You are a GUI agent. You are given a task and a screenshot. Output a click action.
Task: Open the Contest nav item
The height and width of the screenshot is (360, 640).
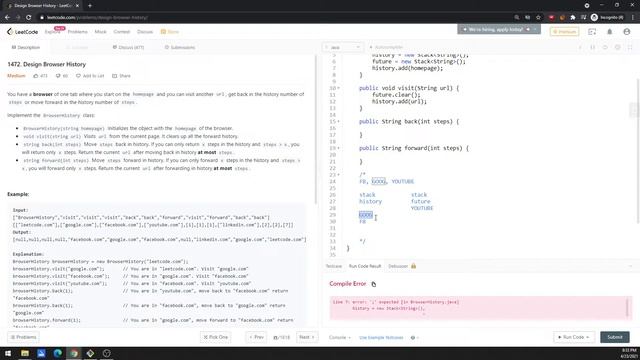coord(122,31)
